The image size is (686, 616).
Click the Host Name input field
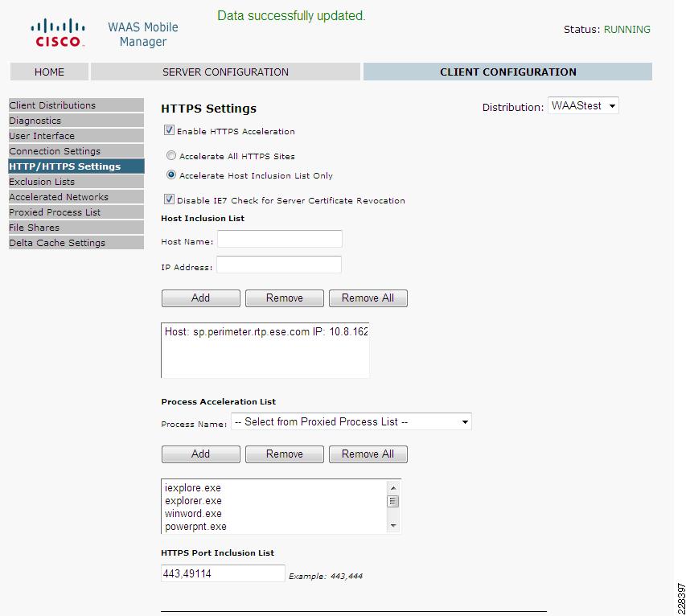280,239
